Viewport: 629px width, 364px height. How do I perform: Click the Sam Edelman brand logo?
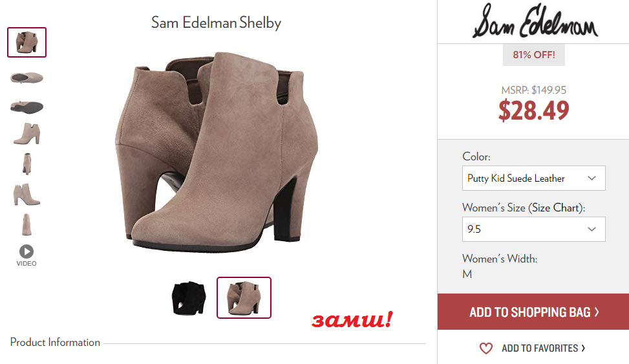pyautogui.click(x=535, y=22)
